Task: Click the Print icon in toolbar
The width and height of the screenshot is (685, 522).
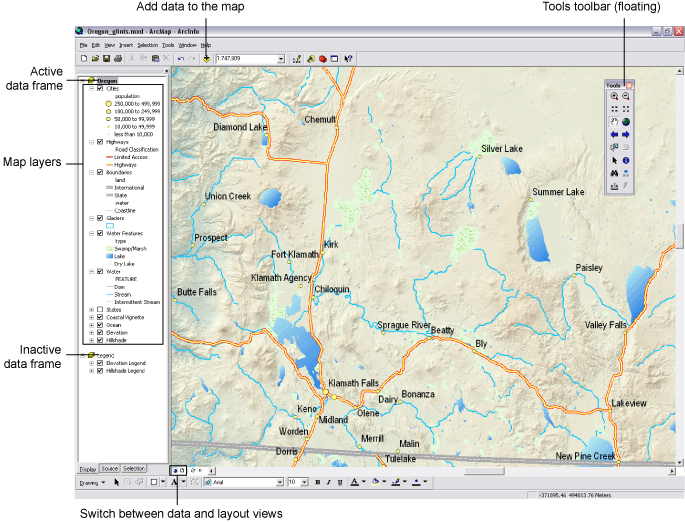Action: [x=118, y=59]
